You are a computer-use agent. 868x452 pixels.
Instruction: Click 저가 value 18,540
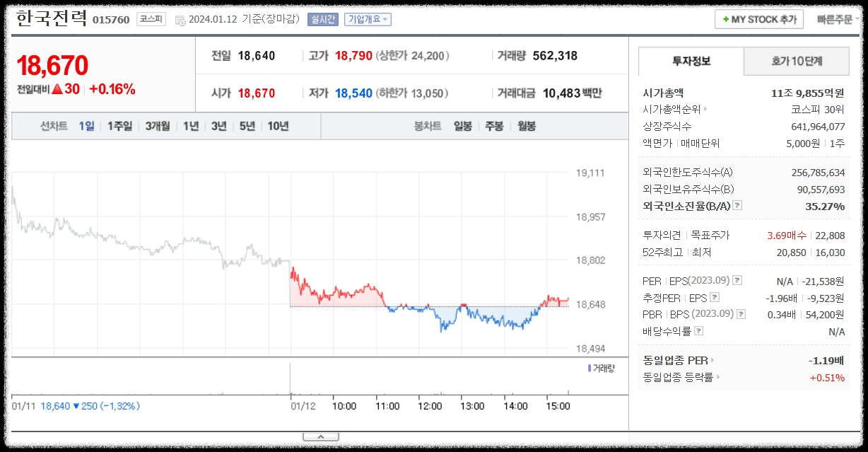click(x=353, y=93)
